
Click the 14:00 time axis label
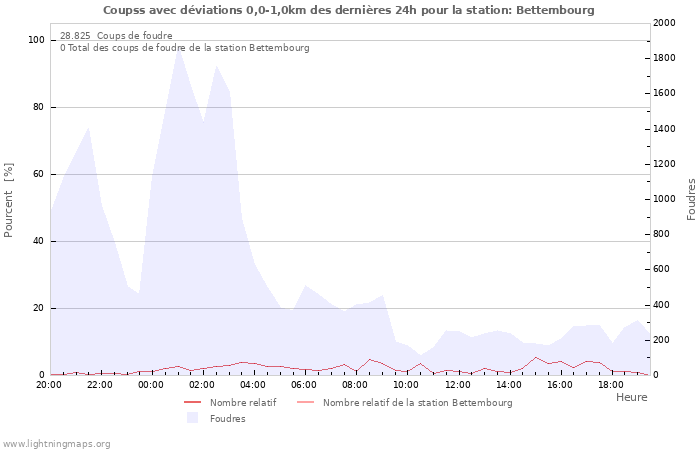pos(508,385)
